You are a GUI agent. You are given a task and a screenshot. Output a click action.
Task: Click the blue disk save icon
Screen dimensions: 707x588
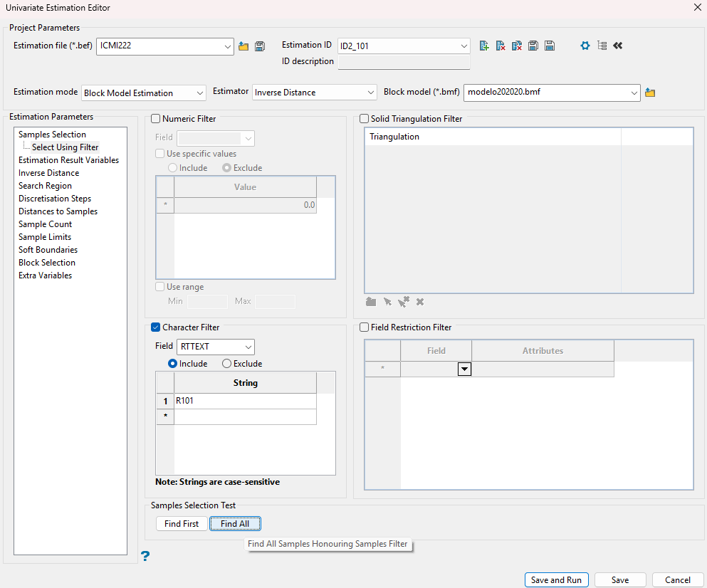[x=549, y=46]
